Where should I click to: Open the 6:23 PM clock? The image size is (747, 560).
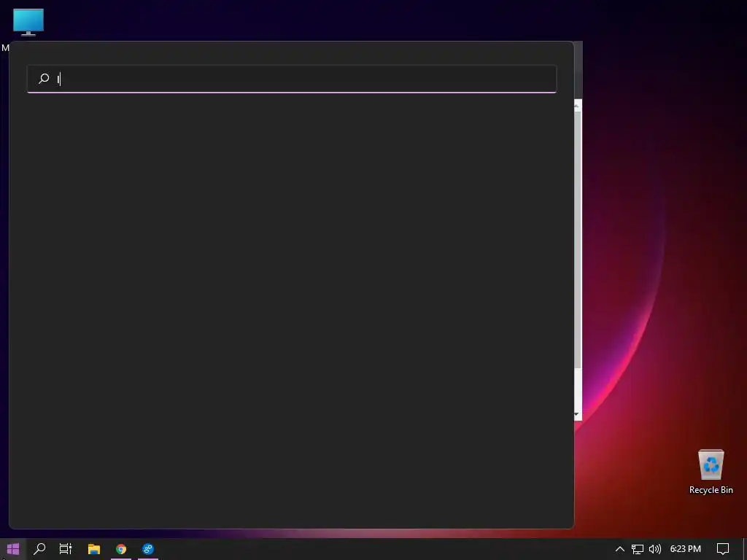tap(686, 549)
